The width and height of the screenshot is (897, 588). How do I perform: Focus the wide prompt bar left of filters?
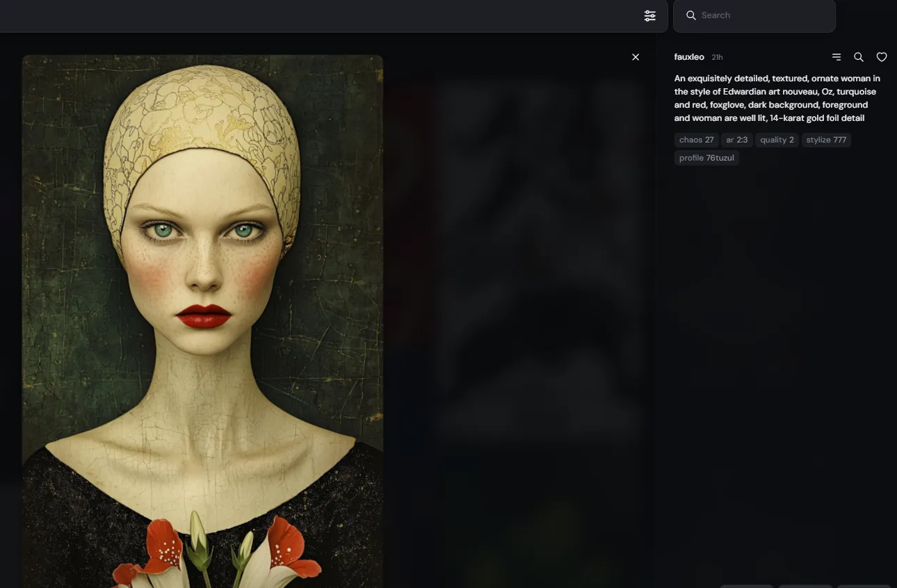point(313,16)
